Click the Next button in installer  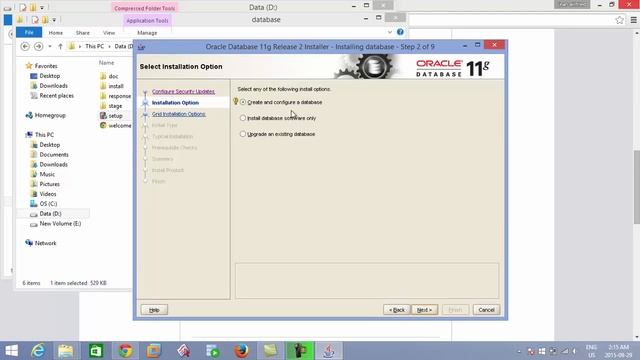point(424,310)
